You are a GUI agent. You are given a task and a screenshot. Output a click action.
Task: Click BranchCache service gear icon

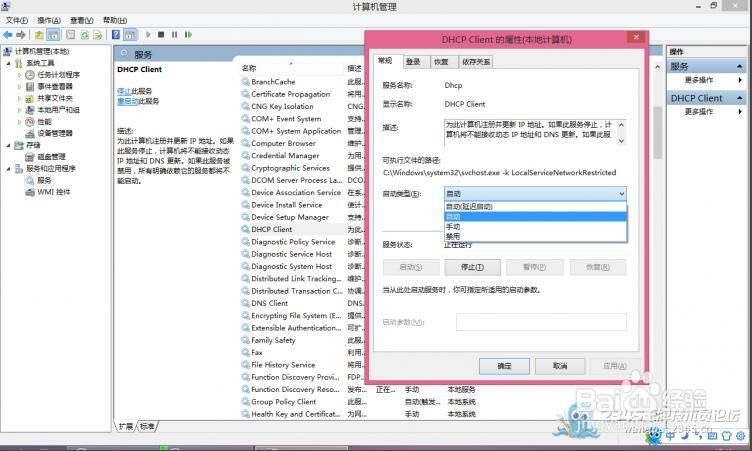(x=246, y=82)
